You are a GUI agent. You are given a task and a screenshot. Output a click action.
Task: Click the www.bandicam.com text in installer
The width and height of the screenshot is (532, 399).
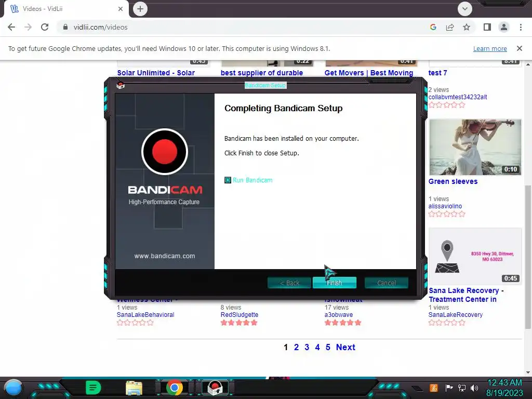click(x=165, y=256)
